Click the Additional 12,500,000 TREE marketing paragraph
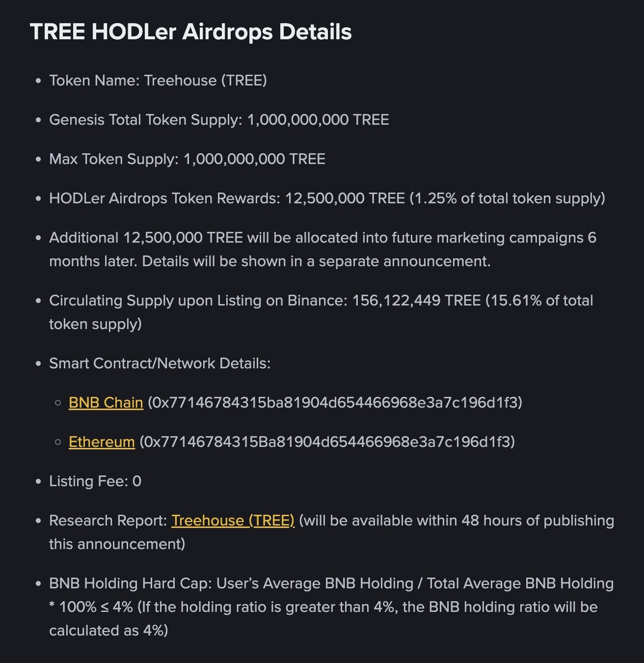644x663 pixels. coord(323,249)
